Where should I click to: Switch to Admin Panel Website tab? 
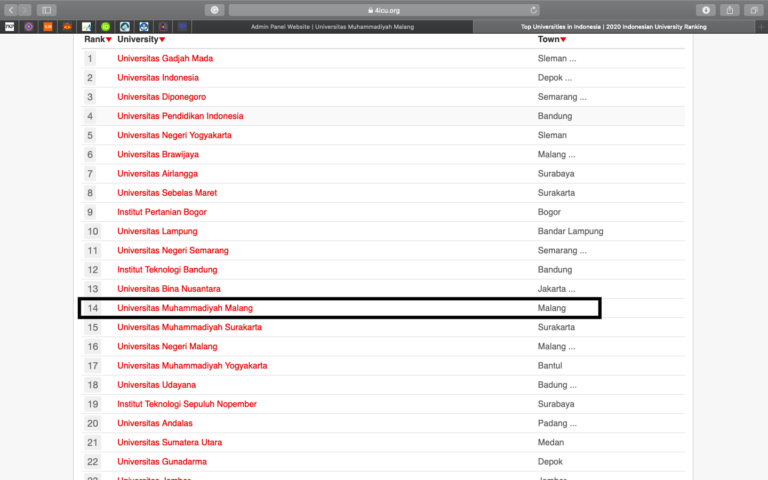[333, 27]
